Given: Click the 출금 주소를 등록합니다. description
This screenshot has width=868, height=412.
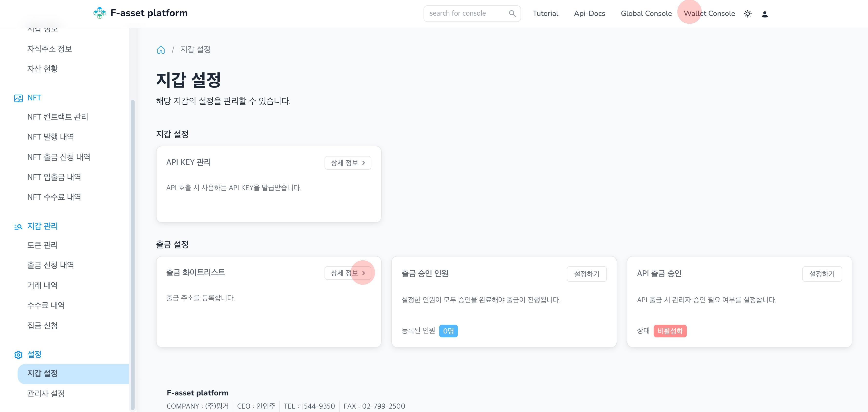Looking at the screenshot, I should point(200,298).
